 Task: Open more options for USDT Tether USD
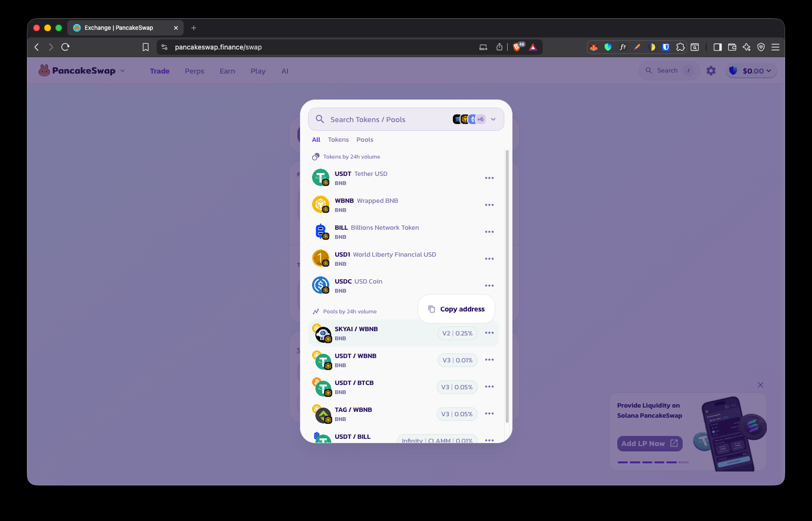[x=489, y=178]
